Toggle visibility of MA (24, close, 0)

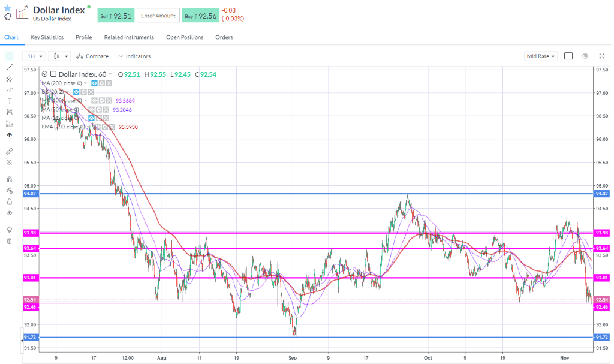pos(91,118)
